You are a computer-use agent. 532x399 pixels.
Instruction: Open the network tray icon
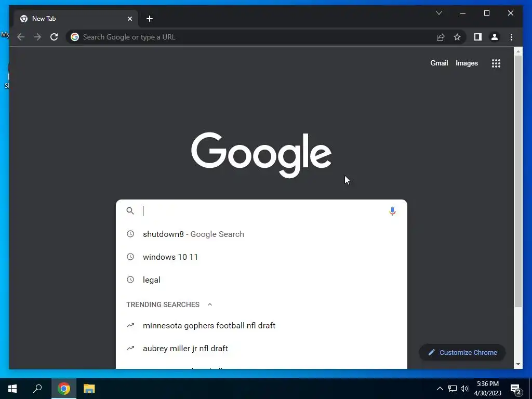click(453, 389)
